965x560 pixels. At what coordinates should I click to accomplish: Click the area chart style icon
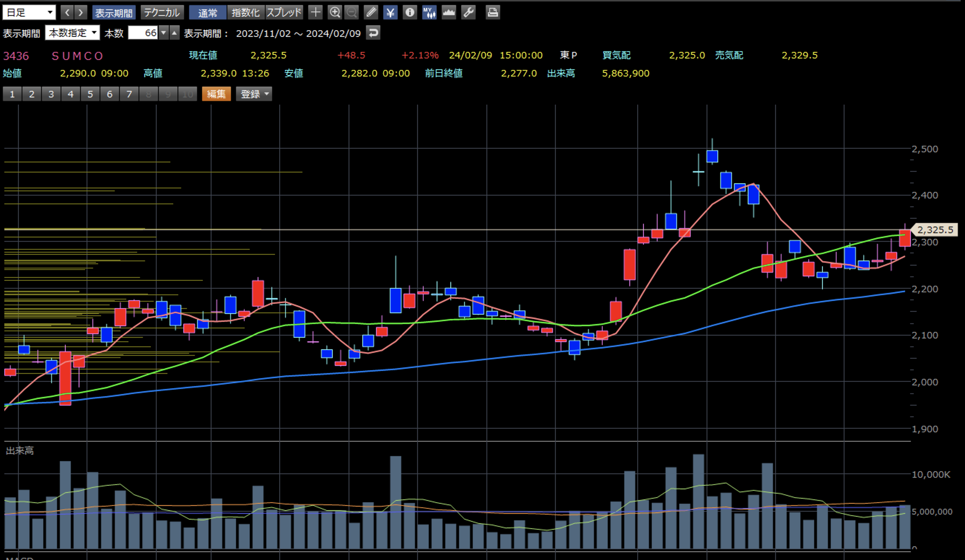click(x=449, y=13)
